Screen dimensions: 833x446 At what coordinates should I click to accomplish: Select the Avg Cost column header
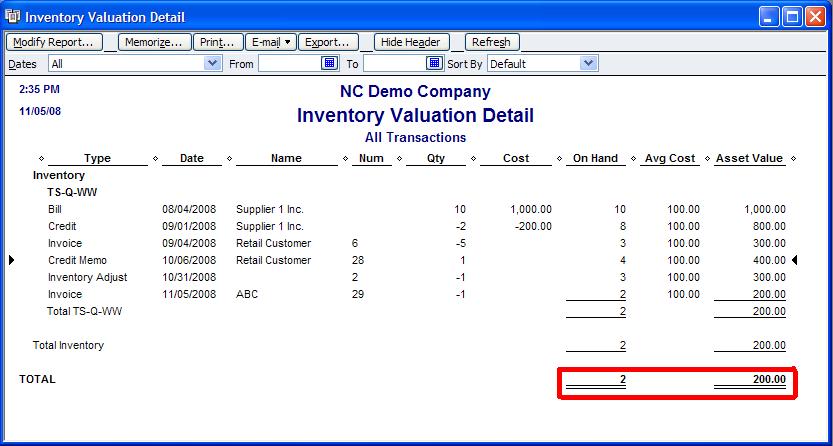pos(668,159)
